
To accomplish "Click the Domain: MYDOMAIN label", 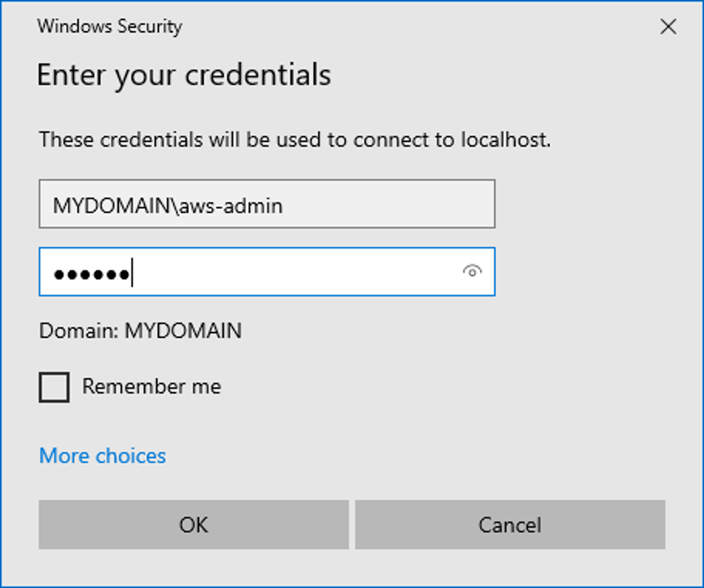I will [140, 331].
